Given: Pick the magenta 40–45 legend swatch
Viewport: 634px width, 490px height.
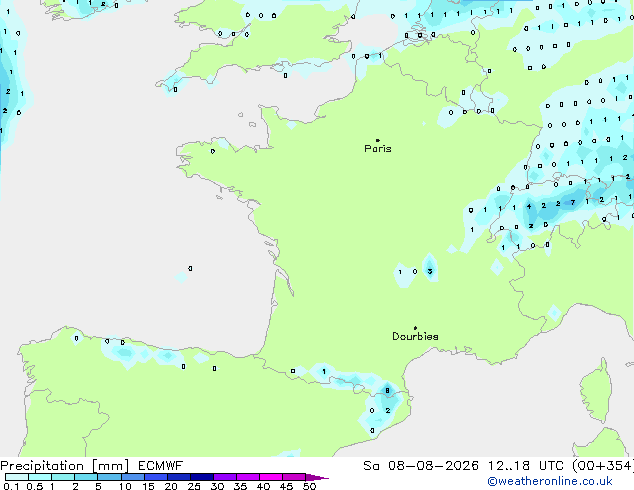Looking at the screenshot, I should [x=271, y=477].
